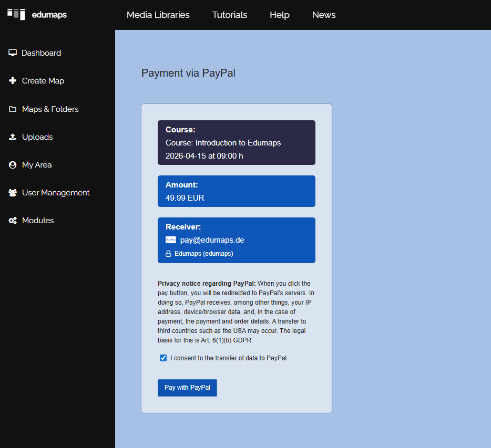Image resolution: width=491 pixels, height=448 pixels.
Task: Select the Dashboard sidebar link
Action: pyautogui.click(x=41, y=53)
